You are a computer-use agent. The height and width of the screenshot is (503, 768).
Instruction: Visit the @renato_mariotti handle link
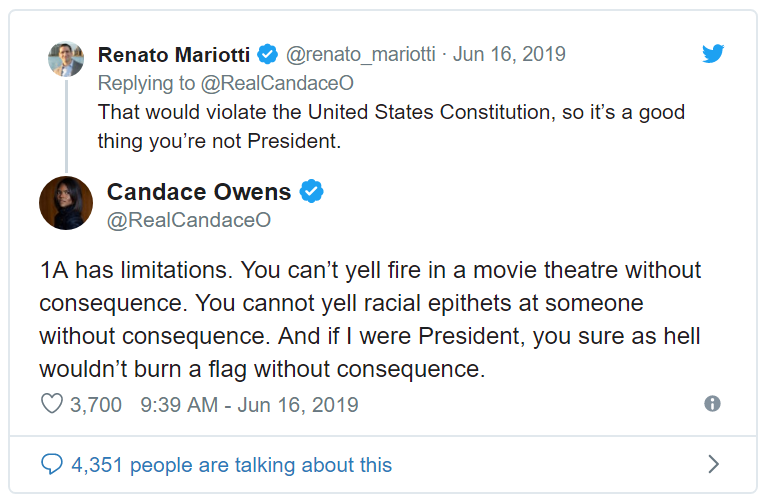[x=363, y=54]
